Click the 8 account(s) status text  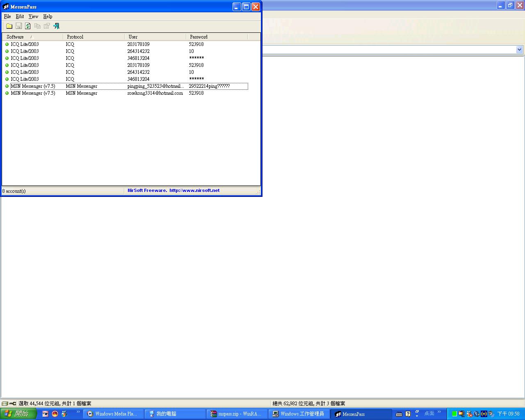(14, 191)
